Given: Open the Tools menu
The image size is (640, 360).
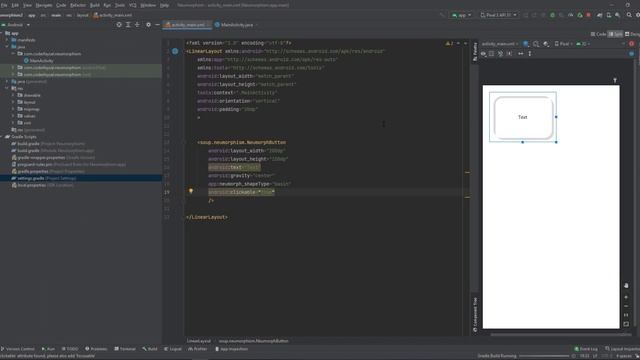Looking at the screenshot, I should (x=120, y=5).
